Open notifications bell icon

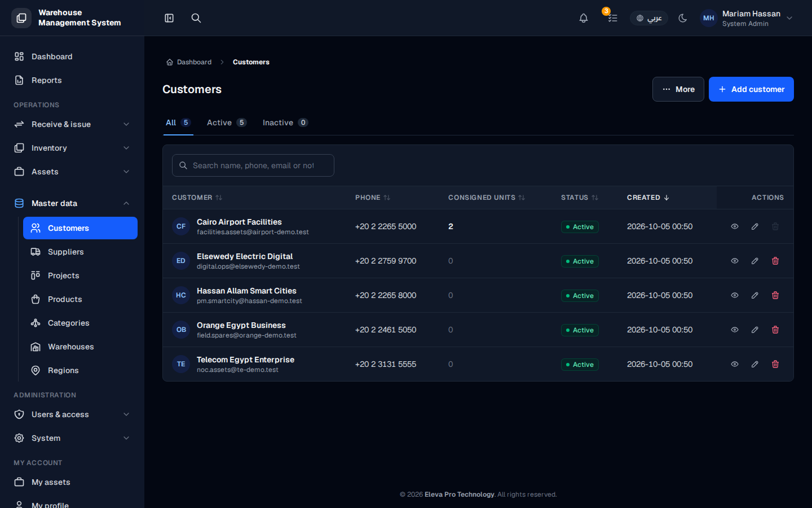584,18
